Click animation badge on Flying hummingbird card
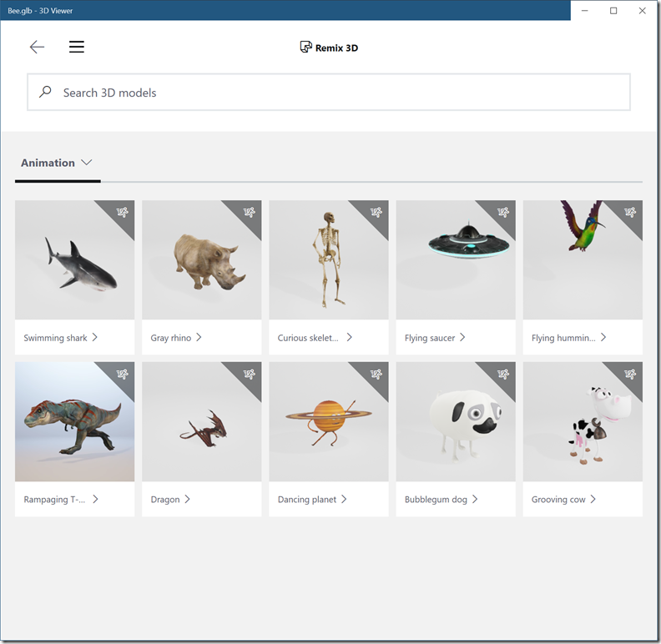 point(631,212)
